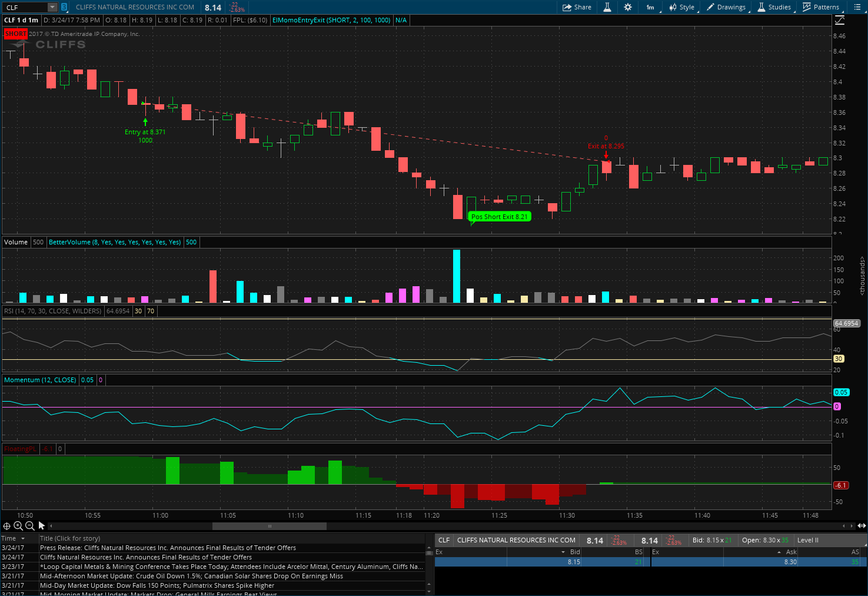This screenshot has width=868, height=596.
Task: Open the Patterns menu
Action: [821, 7]
